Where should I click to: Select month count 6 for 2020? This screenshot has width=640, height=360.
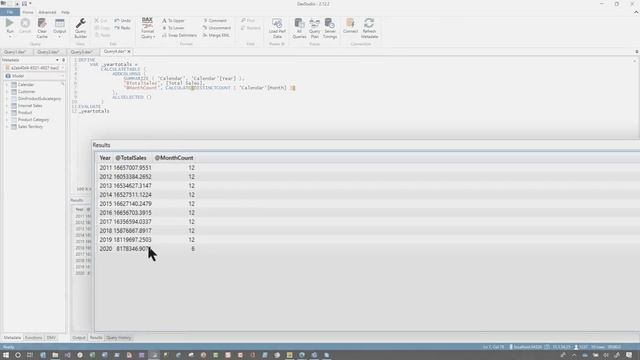[193, 249]
